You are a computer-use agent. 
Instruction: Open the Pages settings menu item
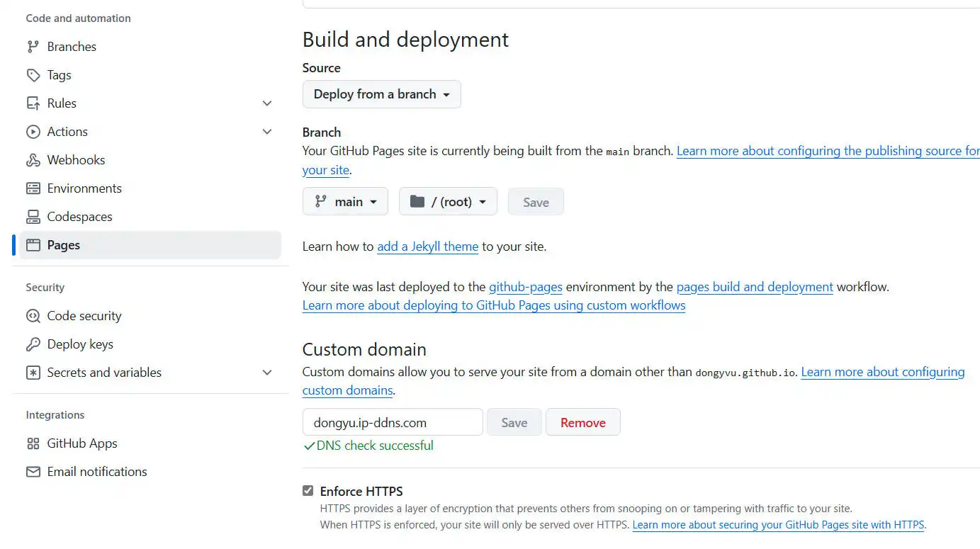coord(64,245)
